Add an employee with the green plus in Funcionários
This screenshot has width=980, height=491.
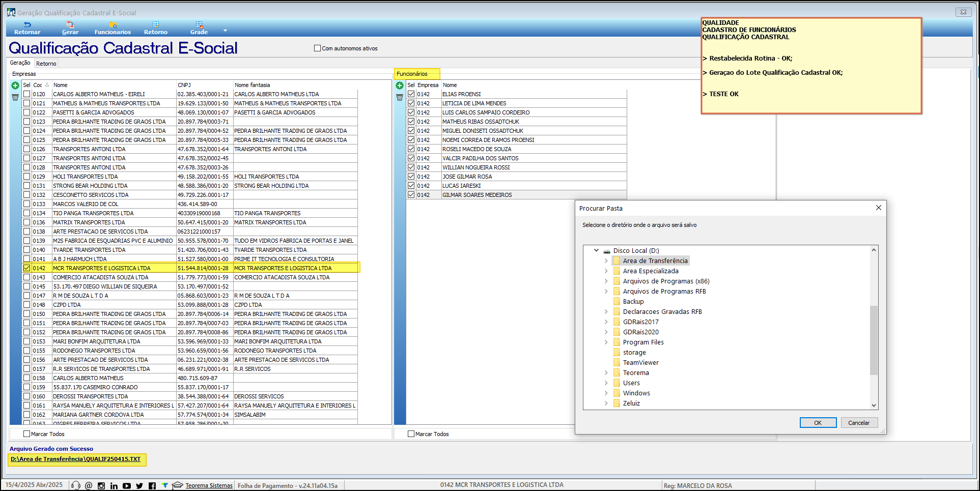(400, 85)
